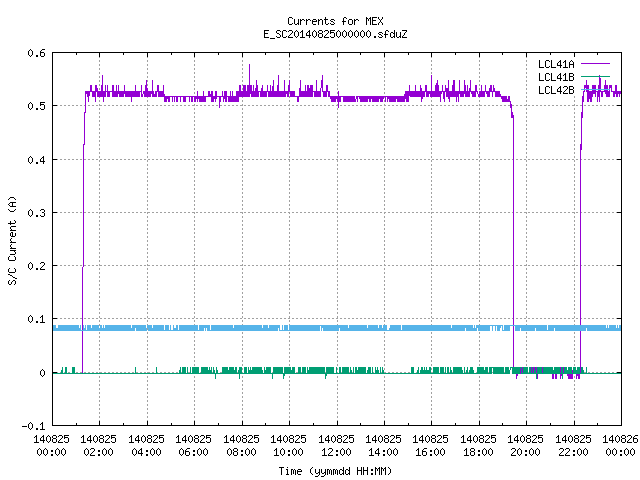Click the x-axis label "Time (yymmdd HH:MM)"
Image resolution: width=640 pixels, height=480 pixels.
point(335,471)
